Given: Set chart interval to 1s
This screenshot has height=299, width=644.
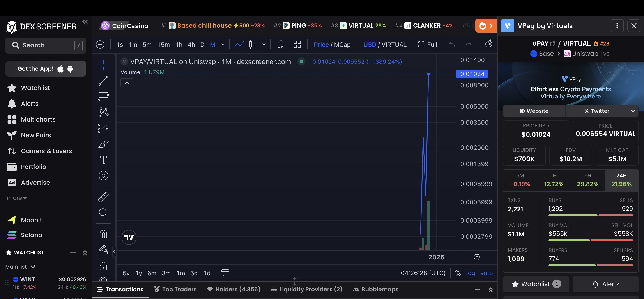Looking at the screenshot, I should click(x=120, y=45).
